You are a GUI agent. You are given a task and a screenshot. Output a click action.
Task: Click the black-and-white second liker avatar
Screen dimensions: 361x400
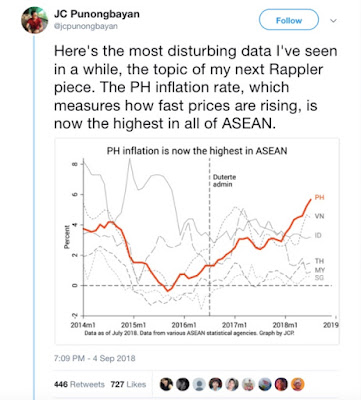point(183,384)
